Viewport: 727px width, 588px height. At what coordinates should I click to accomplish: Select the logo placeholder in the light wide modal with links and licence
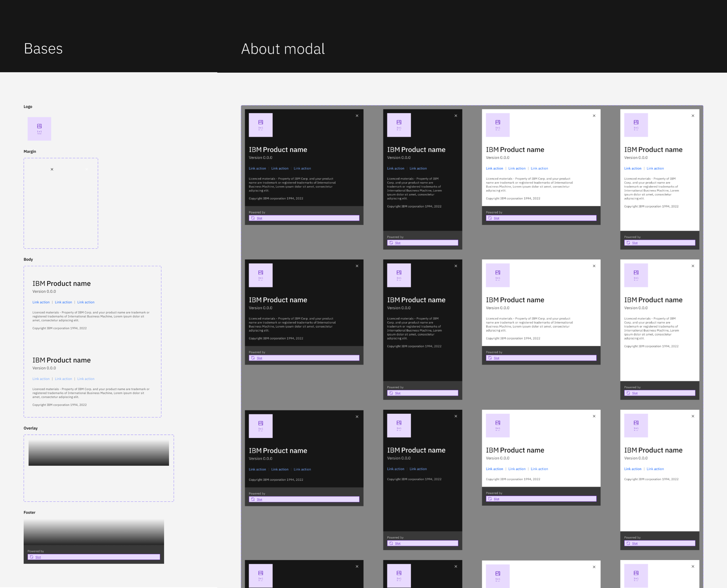[498, 125]
